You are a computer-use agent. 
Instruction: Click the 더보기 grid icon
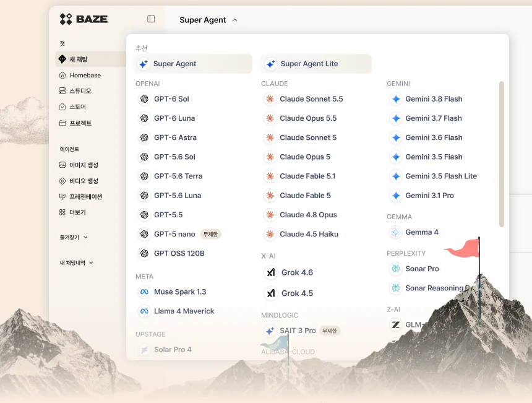(62, 212)
